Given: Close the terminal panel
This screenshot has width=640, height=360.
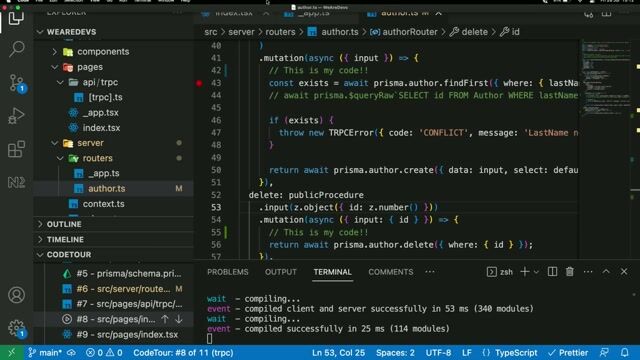Looking at the screenshot, I should point(624,272).
